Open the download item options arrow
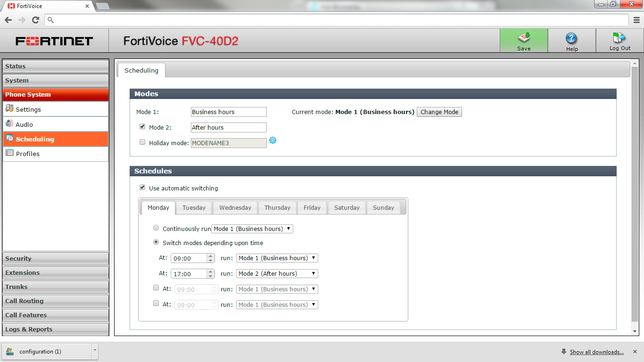The image size is (644, 362). point(95,352)
